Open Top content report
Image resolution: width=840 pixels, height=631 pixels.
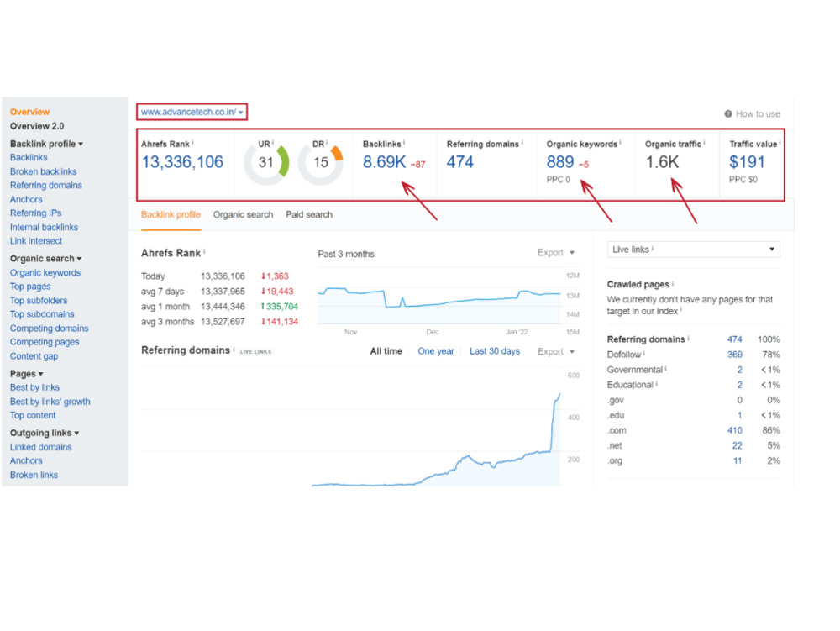(33, 415)
